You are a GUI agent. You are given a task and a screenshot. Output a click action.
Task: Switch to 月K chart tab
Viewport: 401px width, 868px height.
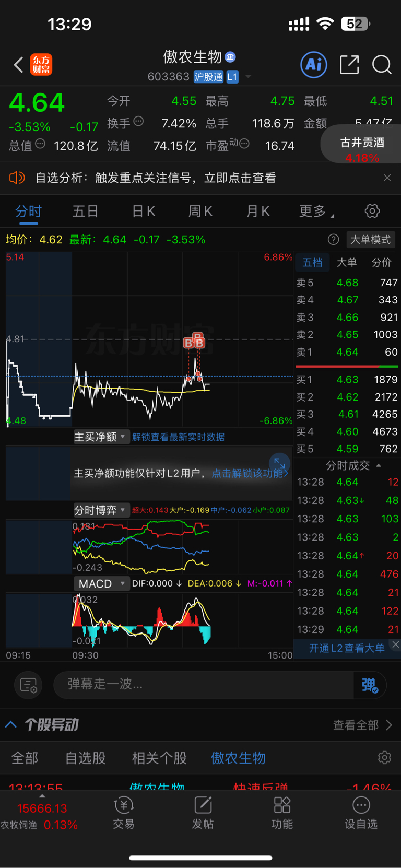point(258,212)
